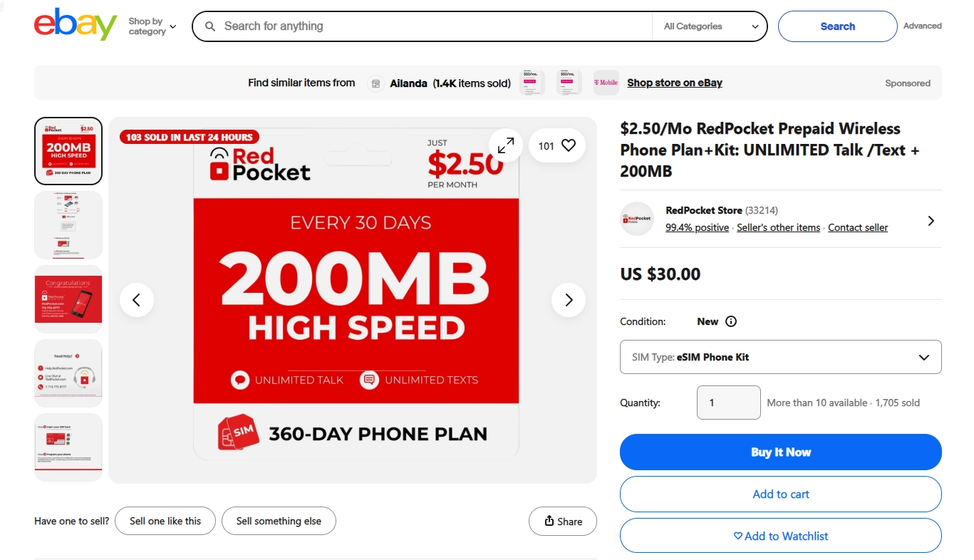The width and height of the screenshot is (974, 560).
Task: Open seller details chevron arrow
Action: coord(931,221)
